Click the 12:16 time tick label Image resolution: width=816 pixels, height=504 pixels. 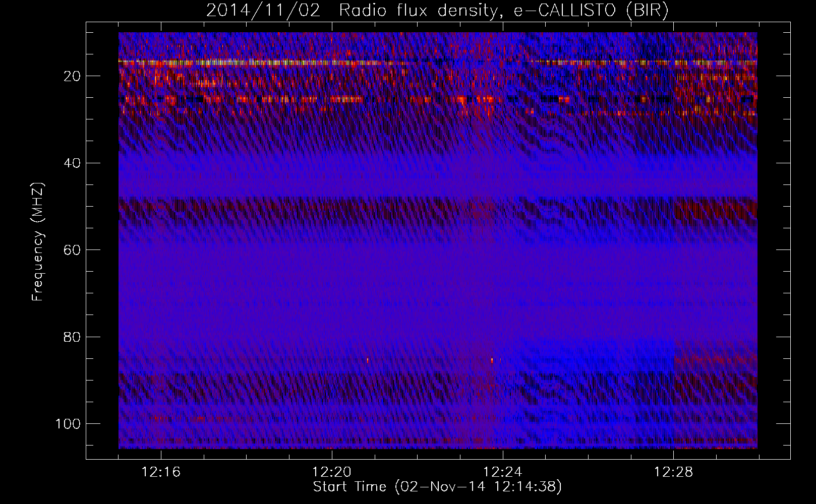(161, 472)
